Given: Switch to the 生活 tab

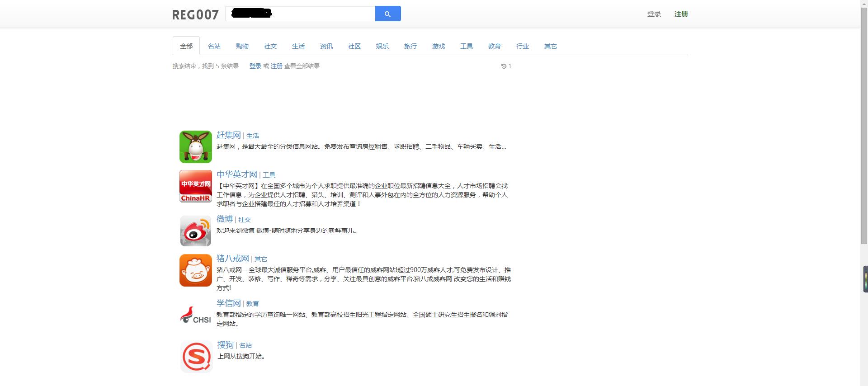Looking at the screenshot, I should coord(298,46).
